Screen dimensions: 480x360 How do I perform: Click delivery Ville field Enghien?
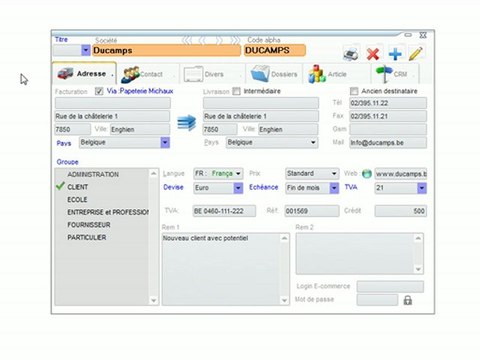pyautogui.click(x=288, y=129)
